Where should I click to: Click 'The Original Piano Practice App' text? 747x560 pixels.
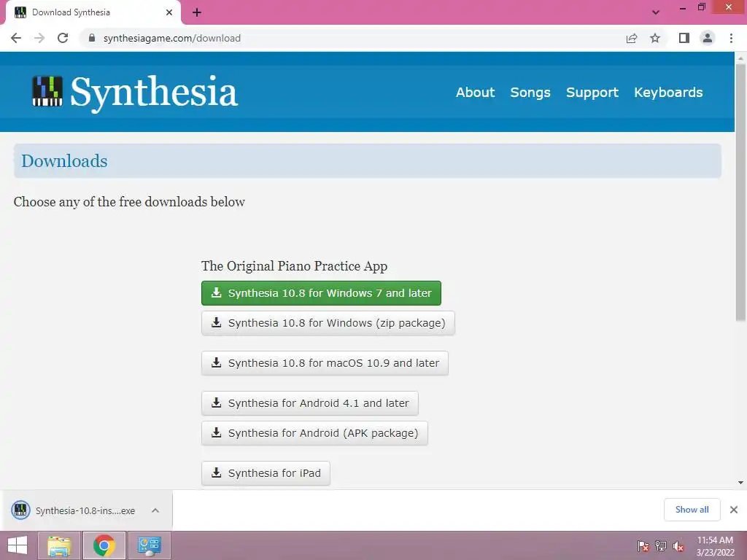point(295,265)
